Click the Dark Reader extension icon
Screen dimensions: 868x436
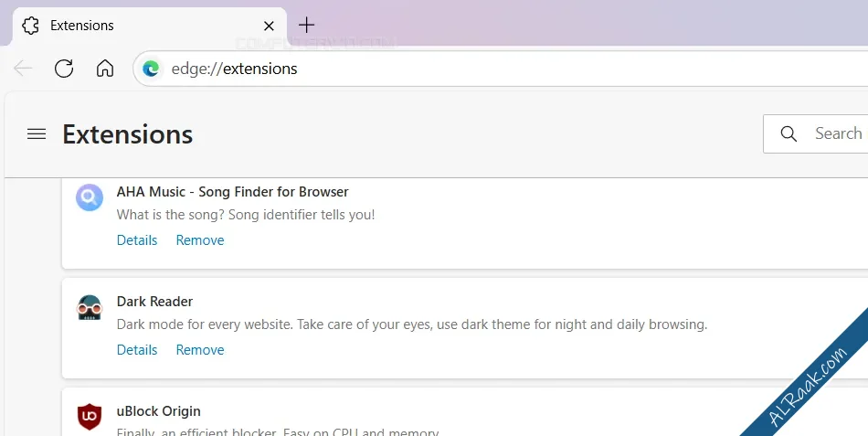click(x=90, y=307)
